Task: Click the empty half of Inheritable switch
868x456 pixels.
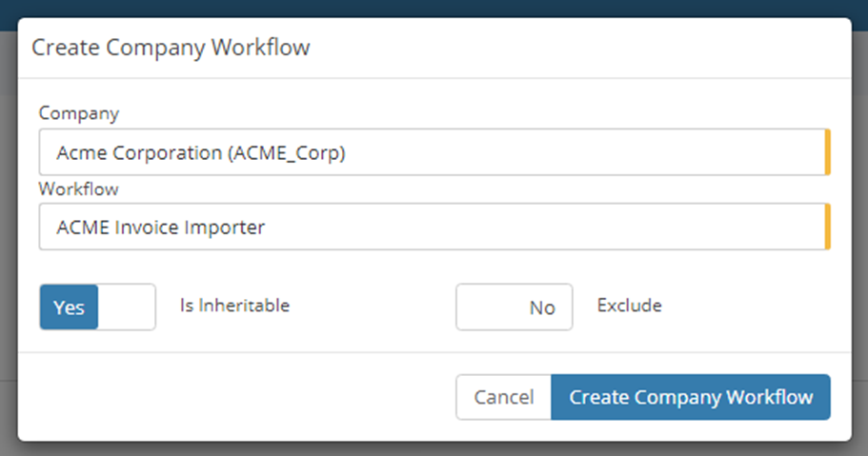Action: (x=127, y=307)
